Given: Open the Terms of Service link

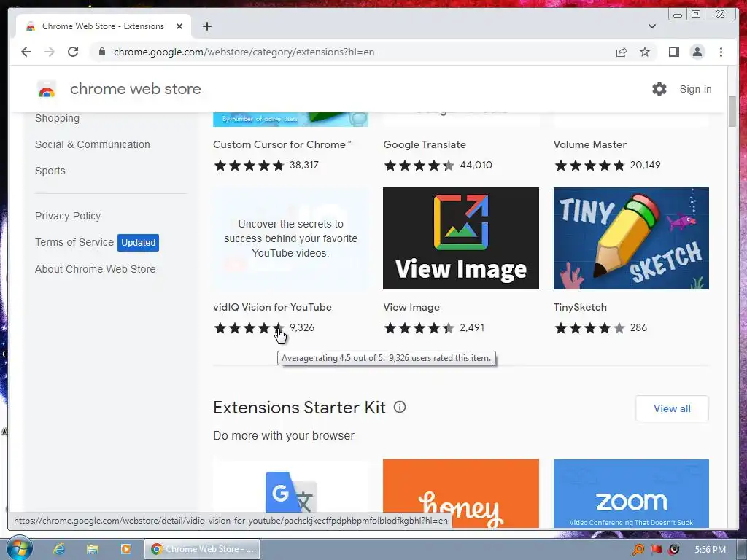Looking at the screenshot, I should point(74,242).
